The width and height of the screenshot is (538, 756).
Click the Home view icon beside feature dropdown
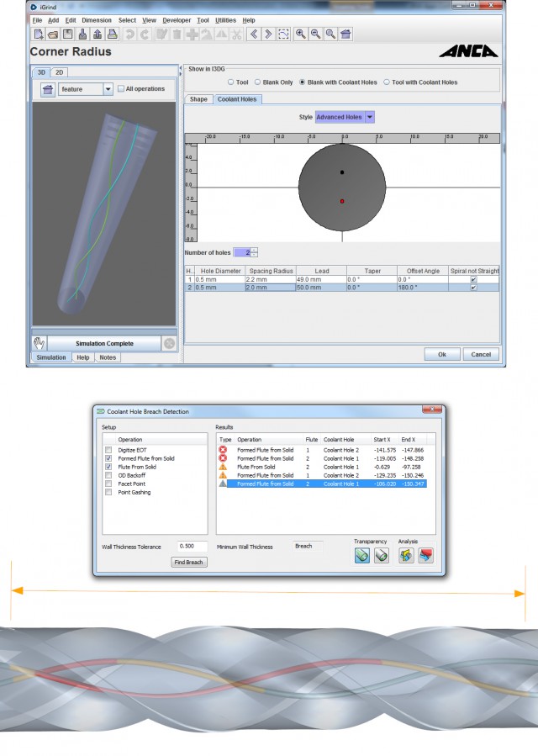click(48, 90)
